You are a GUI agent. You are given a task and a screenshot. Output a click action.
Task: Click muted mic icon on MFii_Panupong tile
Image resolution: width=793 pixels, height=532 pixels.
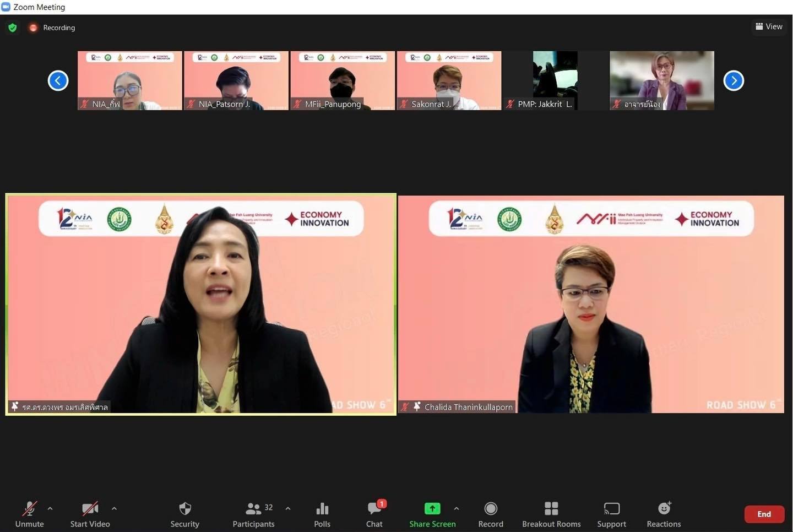tap(297, 104)
